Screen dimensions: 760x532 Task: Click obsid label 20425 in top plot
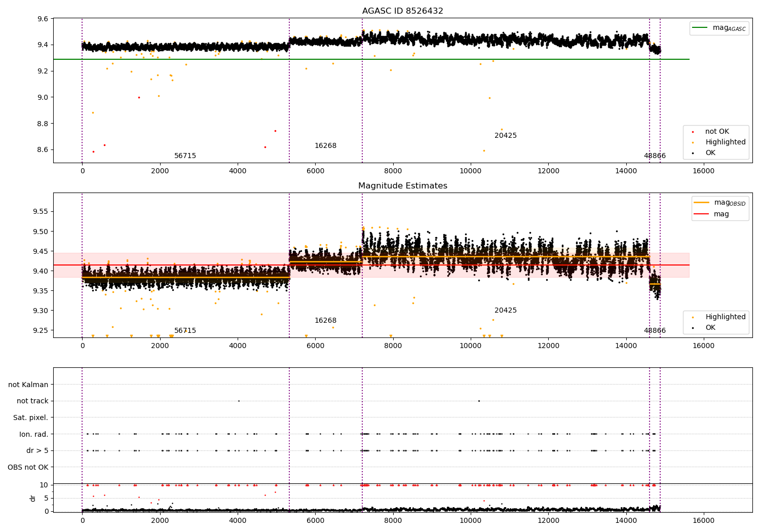pos(506,136)
